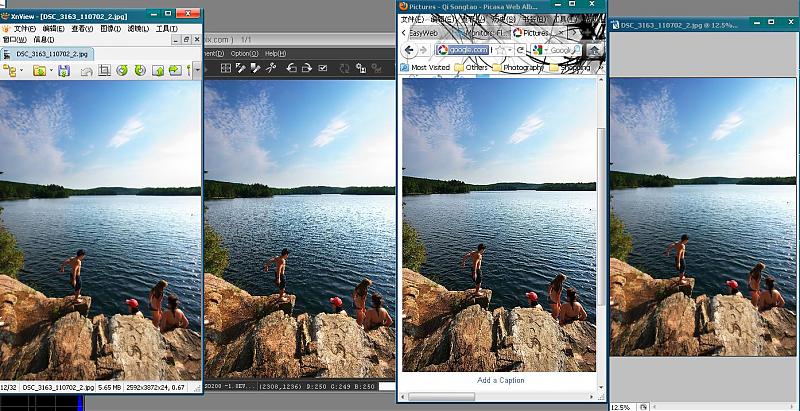Open the Option(O) menu in dark viewer
Image resolution: width=800 pixels, height=411 pixels.
click(x=243, y=53)
